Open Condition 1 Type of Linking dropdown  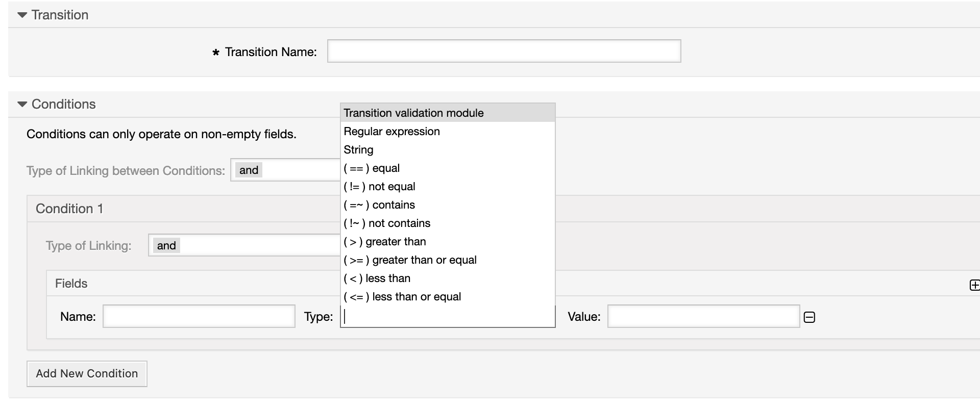tap(245, 245)
